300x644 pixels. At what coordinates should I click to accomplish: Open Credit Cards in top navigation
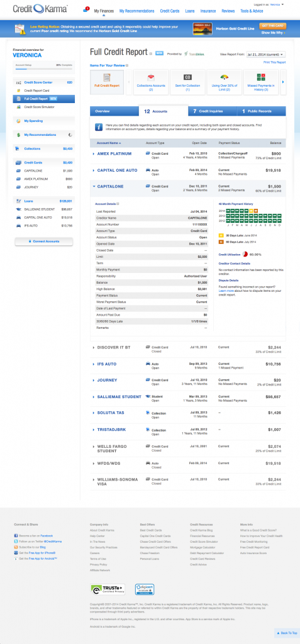169,11
